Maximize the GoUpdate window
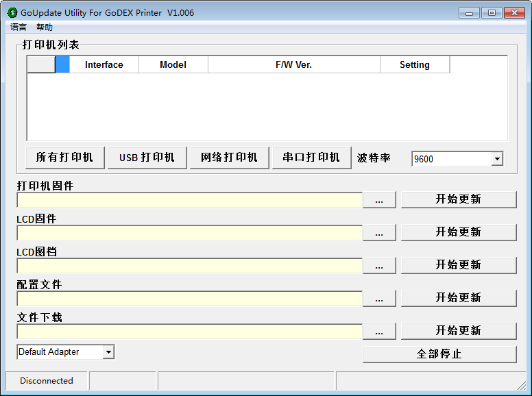532x396 pixels. [x=492, y=13]
